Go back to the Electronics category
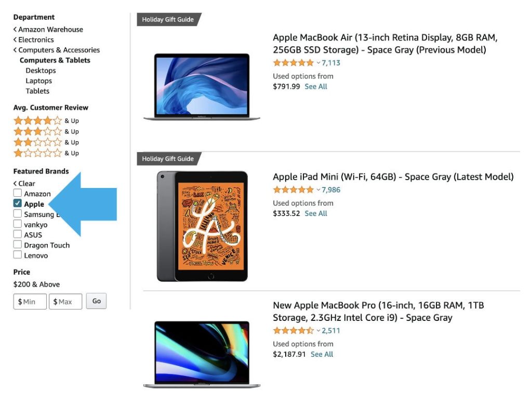 pos(36,39)
